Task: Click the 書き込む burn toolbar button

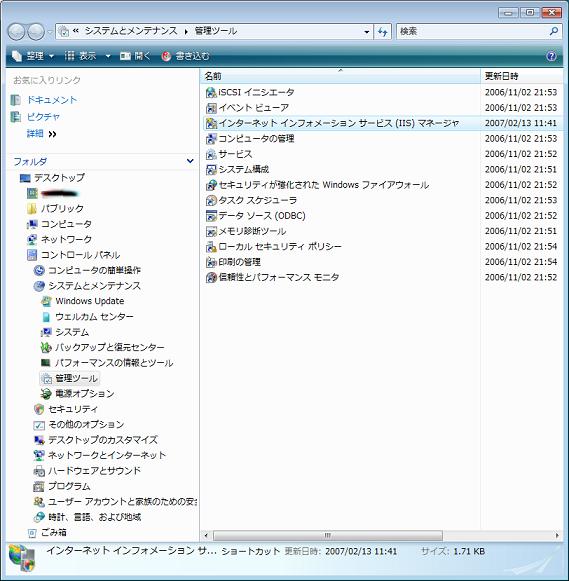Action: pos(186,56)
